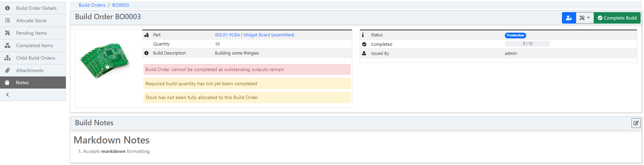Click the Completed Items boxes icon

[7, 45]
